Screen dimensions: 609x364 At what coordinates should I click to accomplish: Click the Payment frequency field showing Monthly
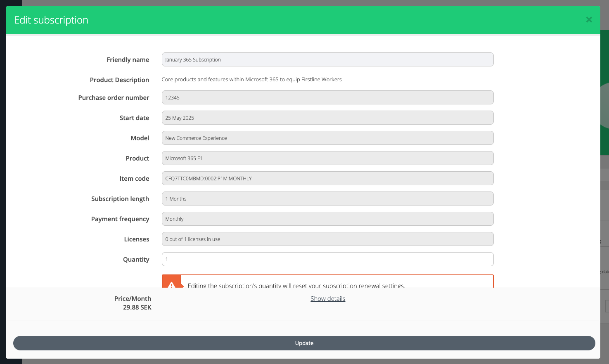point(328,219)
